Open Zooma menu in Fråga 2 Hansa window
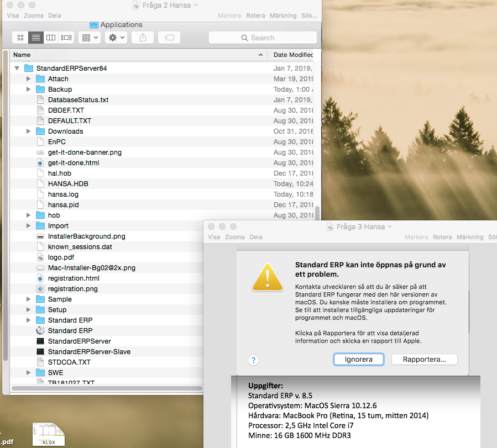Screen dimensions: 497x448 (34, 15)
